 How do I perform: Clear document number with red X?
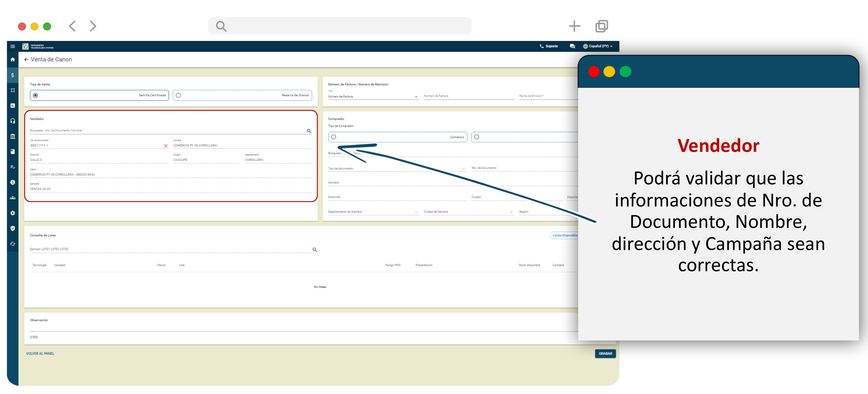pyautogui.click(x=165, y=146)
